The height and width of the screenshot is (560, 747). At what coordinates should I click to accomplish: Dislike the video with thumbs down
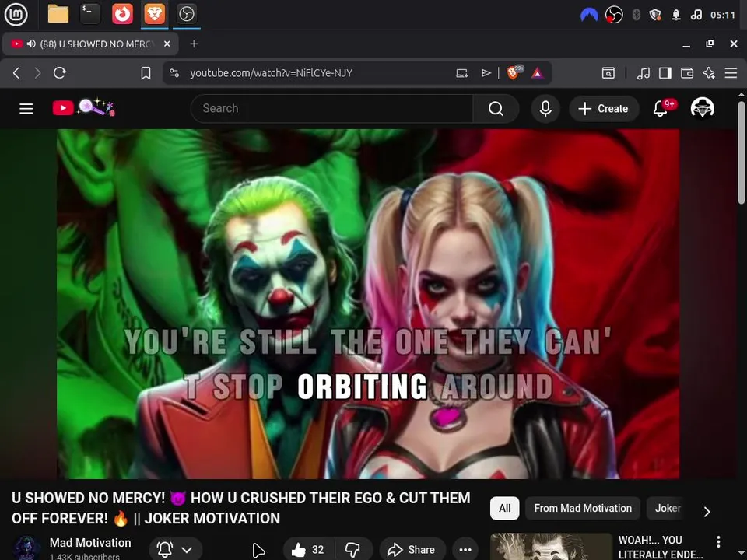[x=353, y=550]
